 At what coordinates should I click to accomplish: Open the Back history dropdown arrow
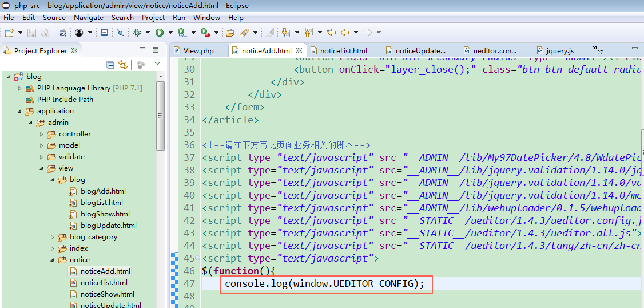[356, 33]
